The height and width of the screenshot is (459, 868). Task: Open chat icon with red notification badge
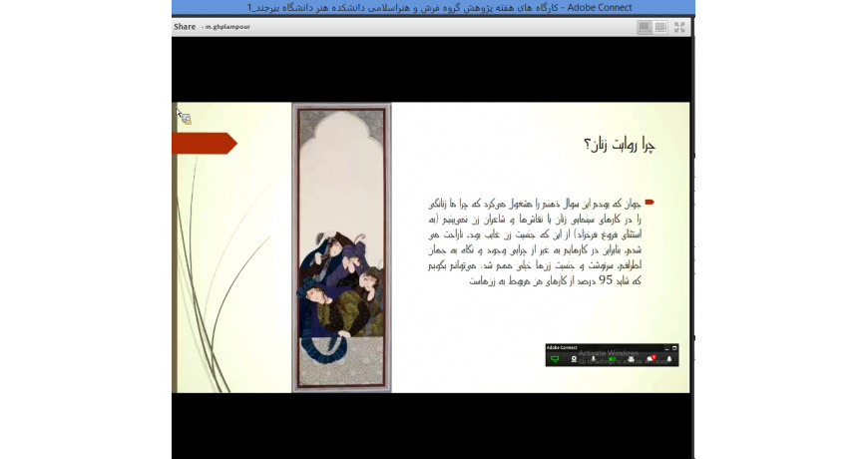pyautogui.click(x=651, y=359)
